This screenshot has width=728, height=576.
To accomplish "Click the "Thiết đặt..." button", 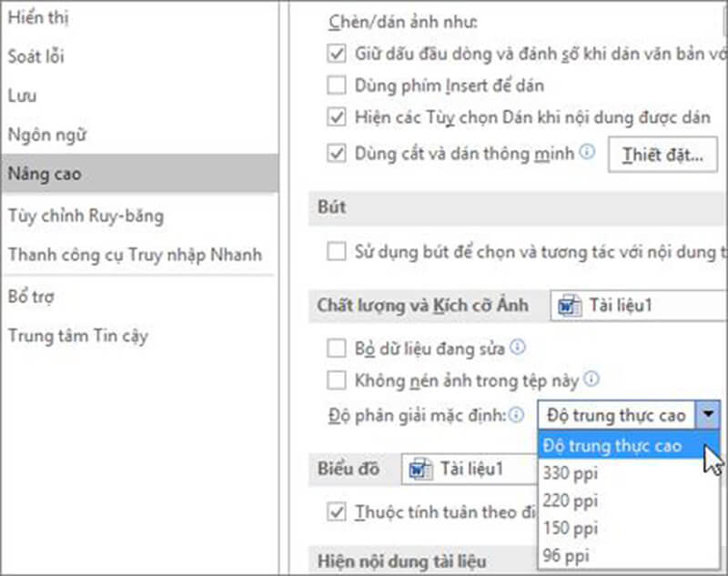I will click(663, 155).
